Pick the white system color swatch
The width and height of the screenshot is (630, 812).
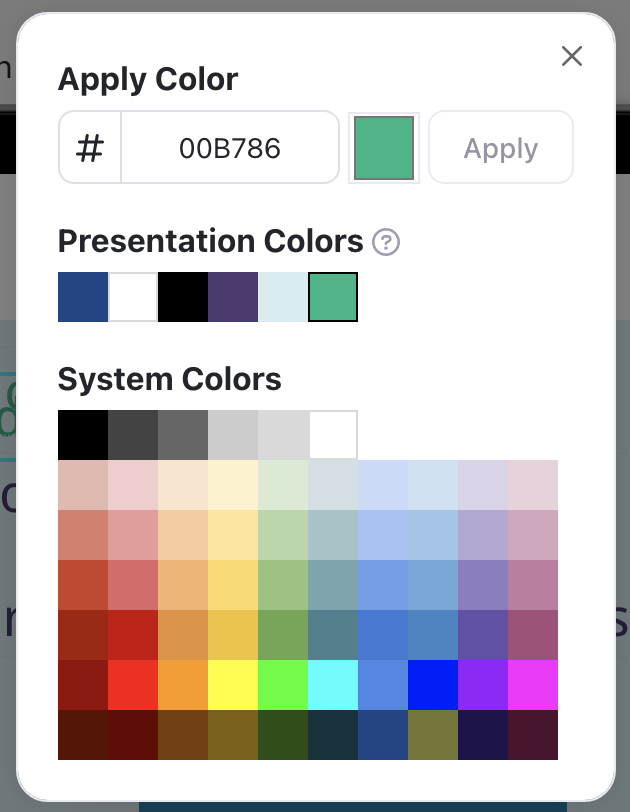coord(333,435)
